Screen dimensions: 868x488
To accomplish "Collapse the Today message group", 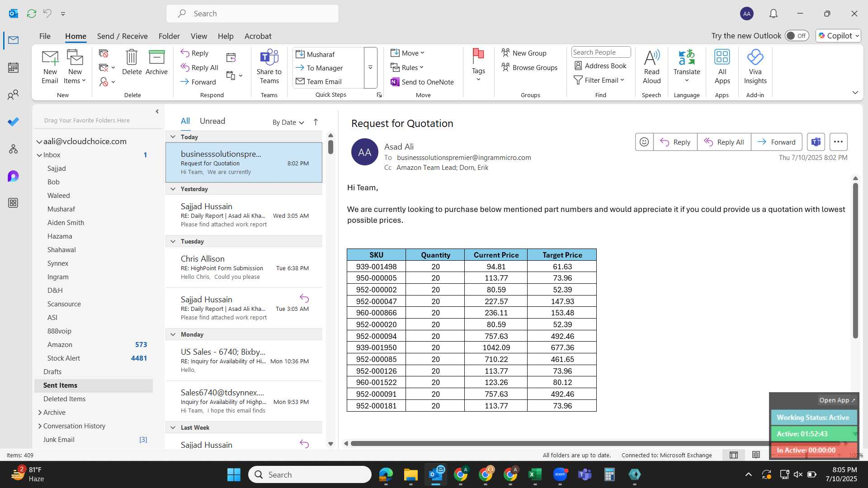I will click(x=173, y=137).
